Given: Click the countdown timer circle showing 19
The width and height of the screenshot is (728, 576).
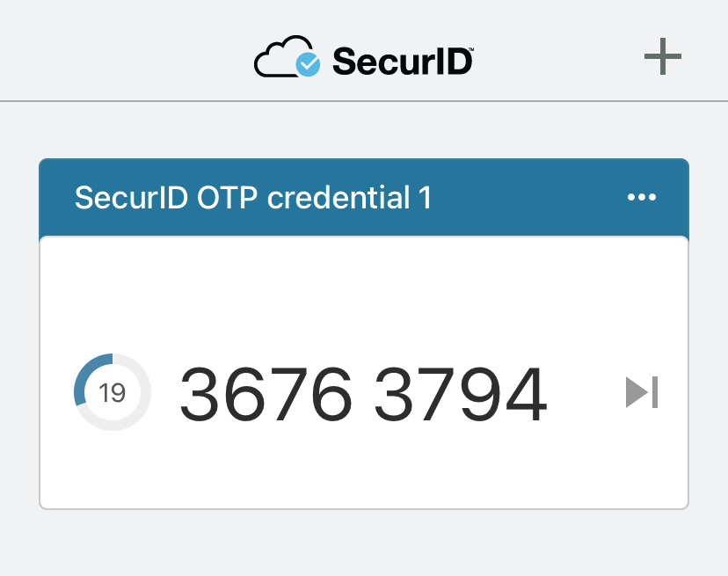Looking at the screenshot, I should pyautogui.click(x=113, y=392).
